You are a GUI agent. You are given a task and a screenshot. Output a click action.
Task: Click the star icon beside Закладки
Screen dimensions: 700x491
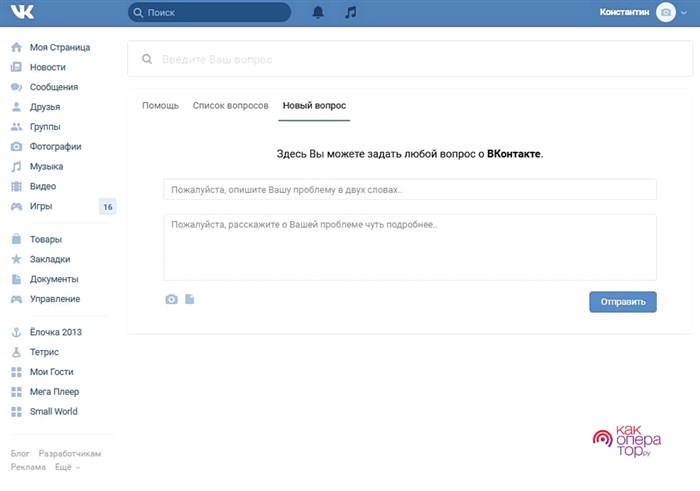[x=17, y=259]
